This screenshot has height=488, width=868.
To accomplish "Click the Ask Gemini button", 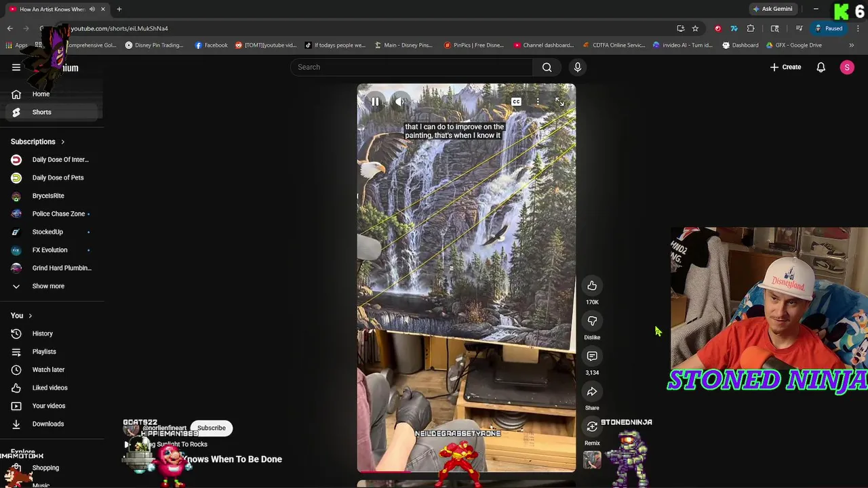I will [772, 9].
